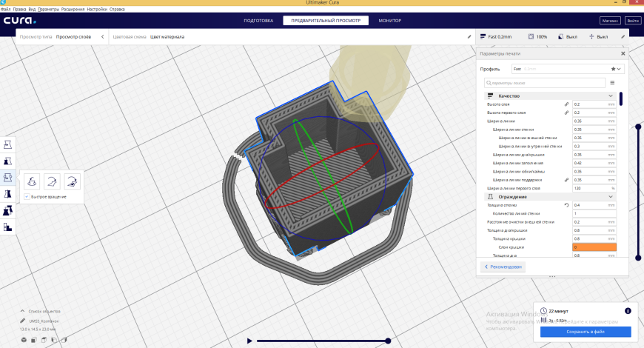Open the Магазин marketplace button

(x=610, y=21)
